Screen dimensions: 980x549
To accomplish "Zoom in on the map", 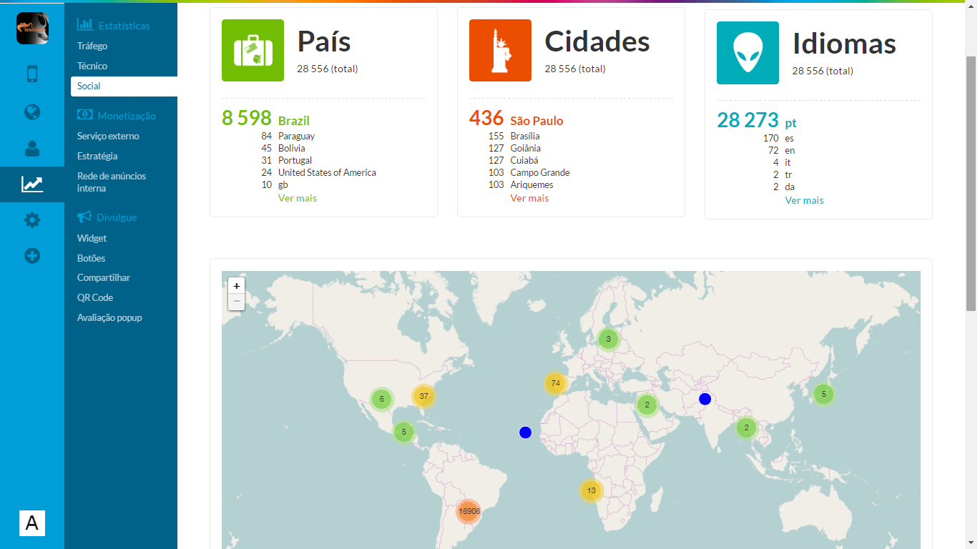I will coord(236,286).
